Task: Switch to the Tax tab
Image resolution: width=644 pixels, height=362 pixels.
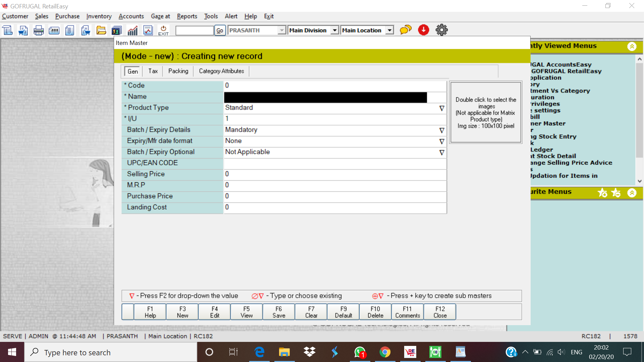Action: (153, 71)
